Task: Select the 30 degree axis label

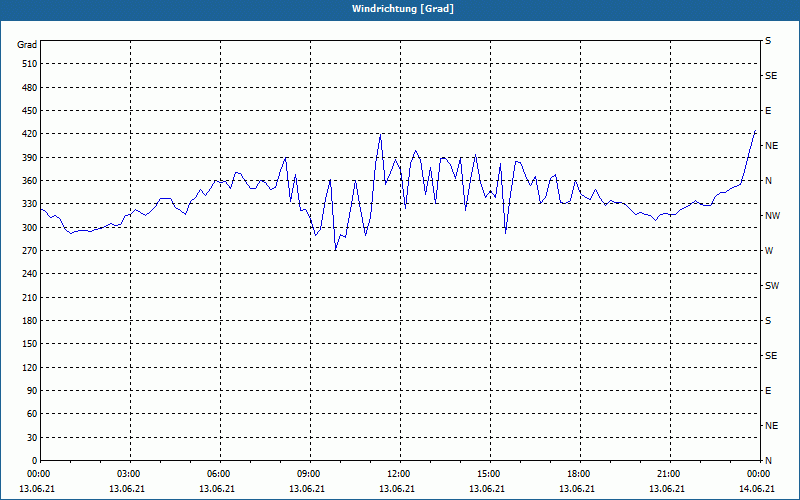Action: coord(32,437)
